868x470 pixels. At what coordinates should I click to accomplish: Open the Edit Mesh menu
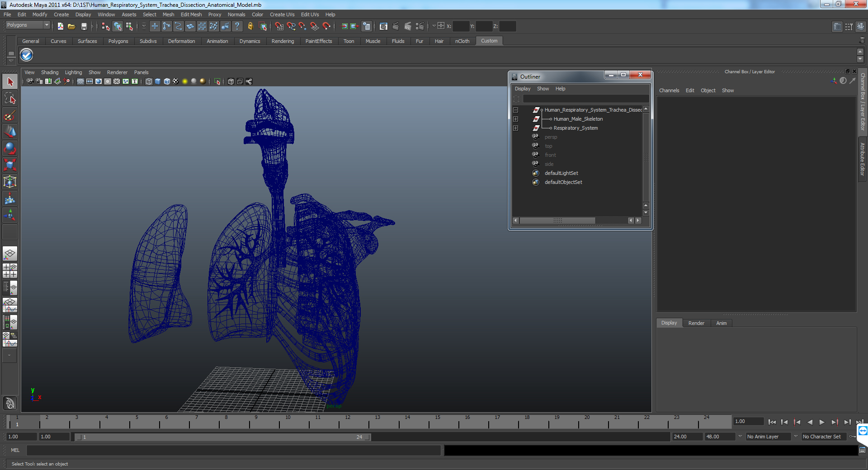click(x=191, y=14)
